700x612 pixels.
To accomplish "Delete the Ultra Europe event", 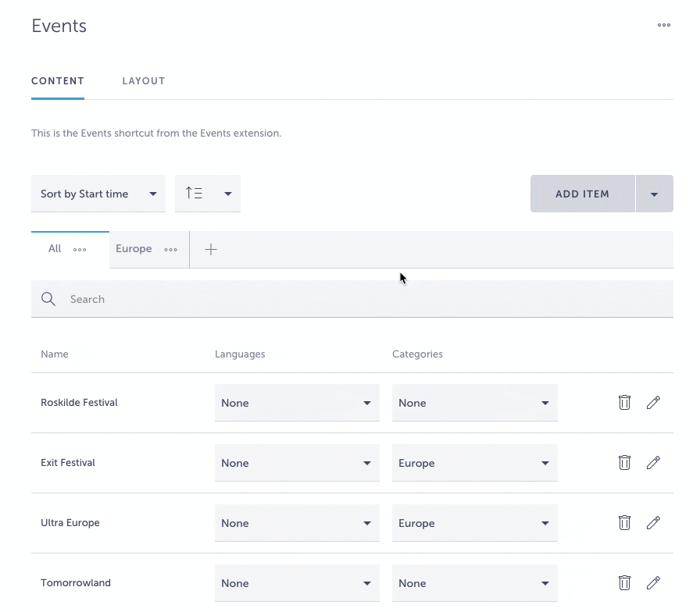I will tap(624, 522).
